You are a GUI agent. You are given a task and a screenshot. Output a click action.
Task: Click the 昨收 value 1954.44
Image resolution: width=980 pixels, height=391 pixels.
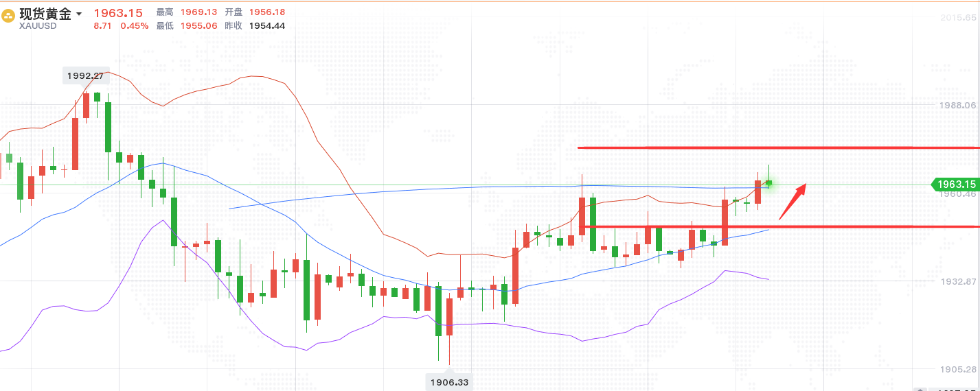(267, 26)
